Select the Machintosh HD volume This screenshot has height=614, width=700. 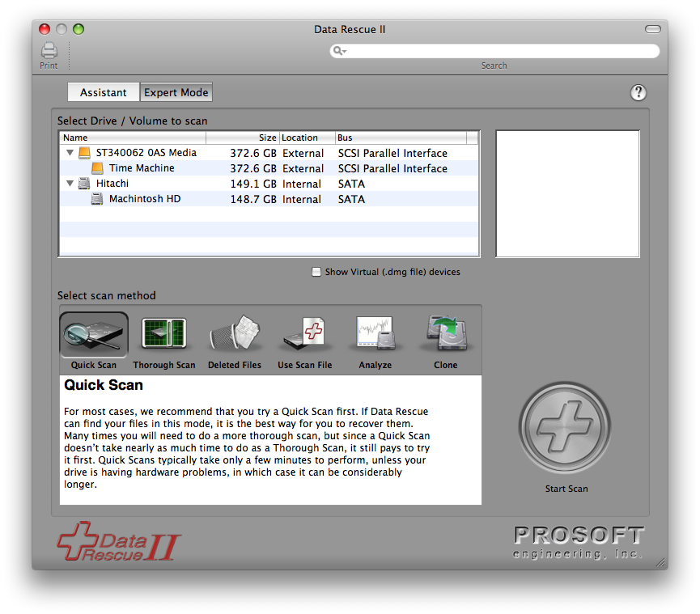(269, 199)
